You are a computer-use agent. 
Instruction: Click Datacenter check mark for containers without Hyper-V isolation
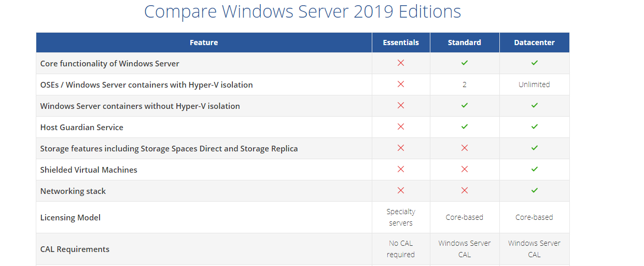(535, 105)
